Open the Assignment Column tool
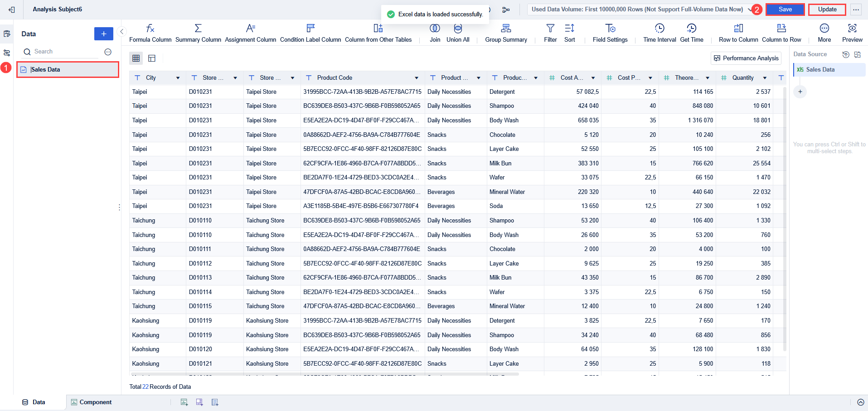Viewport: 868px width, 411px height. coord(250,34)
